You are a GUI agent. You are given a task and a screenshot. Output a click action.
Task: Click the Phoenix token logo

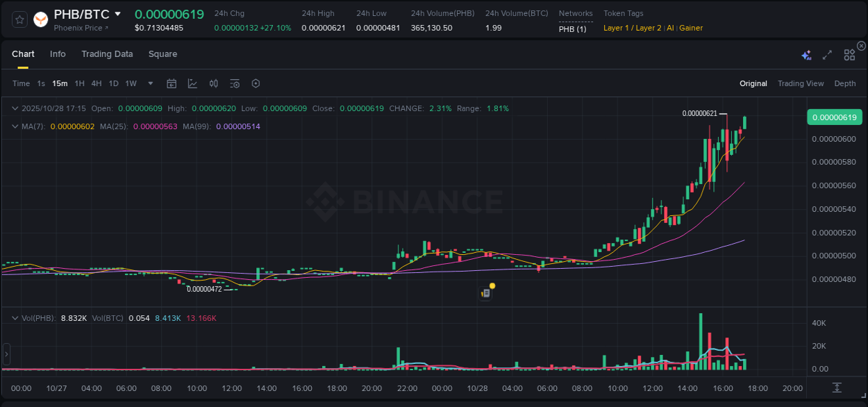pyautogui.click(x=40, y=19)
